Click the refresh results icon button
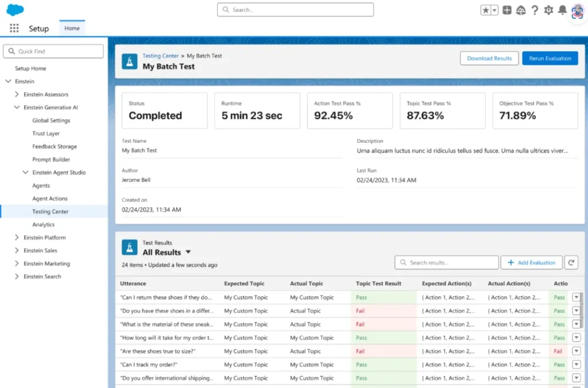 tap(571, 262)
